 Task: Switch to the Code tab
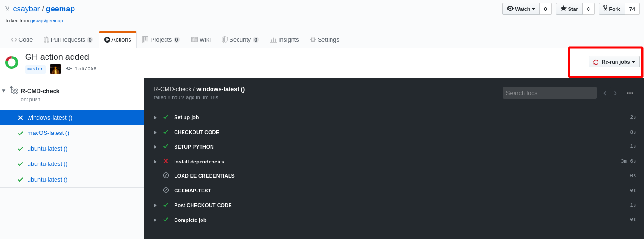[22, 40]
